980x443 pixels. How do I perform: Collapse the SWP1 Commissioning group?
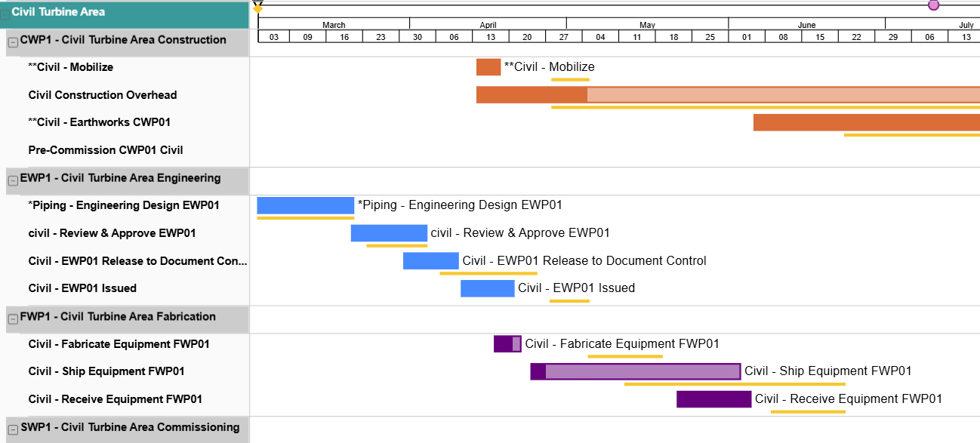pos(13,430)
